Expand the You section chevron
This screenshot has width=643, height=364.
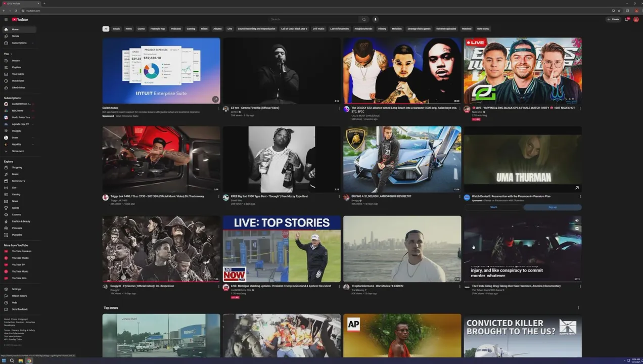tap(11, 54)
